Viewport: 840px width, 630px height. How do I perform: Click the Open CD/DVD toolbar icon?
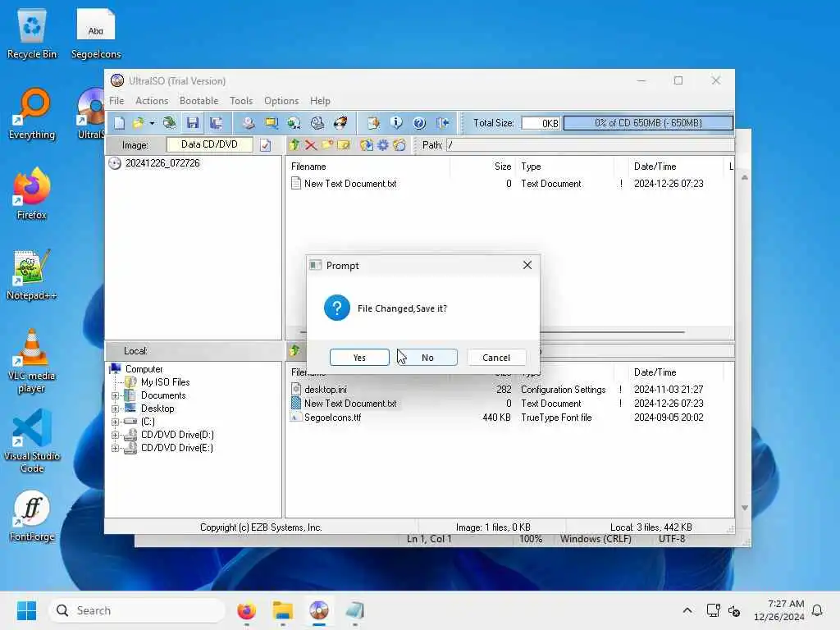pyautogui.click(x=169, y=123)
